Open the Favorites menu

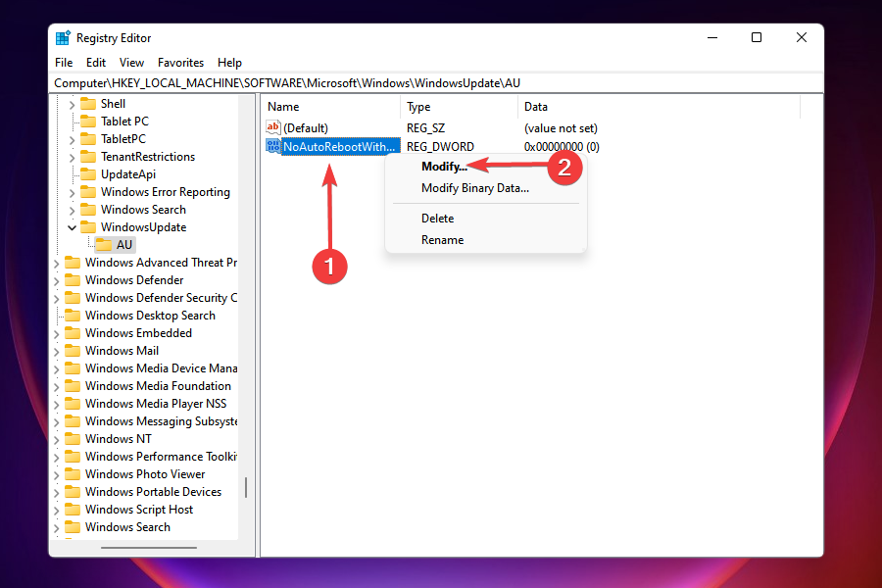click(180, 63)
